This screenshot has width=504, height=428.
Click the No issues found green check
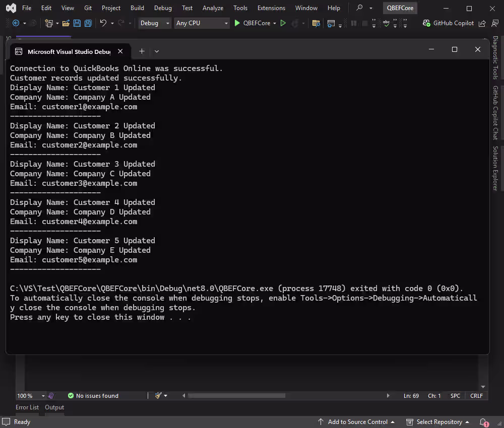[x=71, y=396]
